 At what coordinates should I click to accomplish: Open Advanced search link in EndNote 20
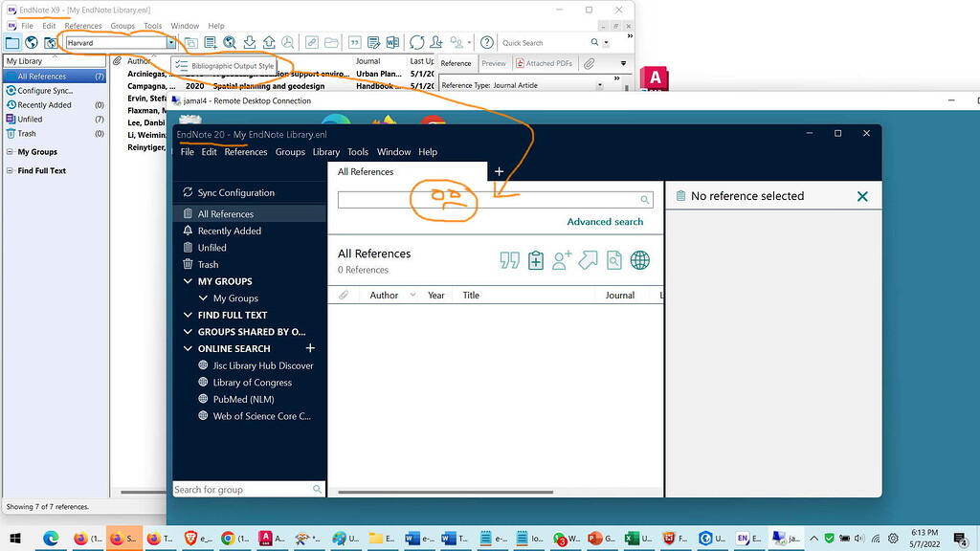pos(605,222)
